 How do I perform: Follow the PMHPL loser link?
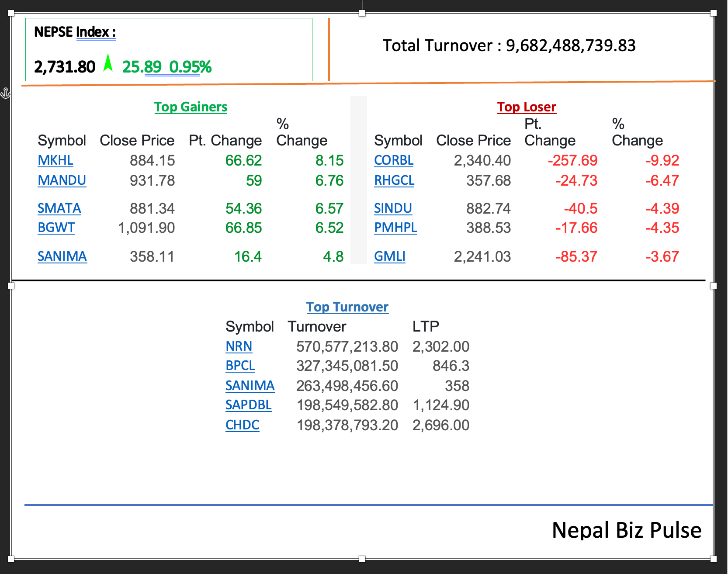395,228
